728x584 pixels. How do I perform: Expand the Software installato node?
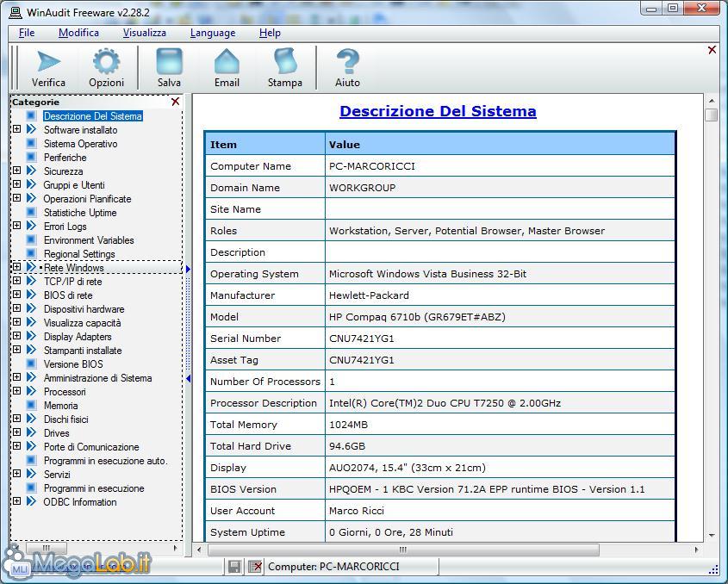click(16, 129)
